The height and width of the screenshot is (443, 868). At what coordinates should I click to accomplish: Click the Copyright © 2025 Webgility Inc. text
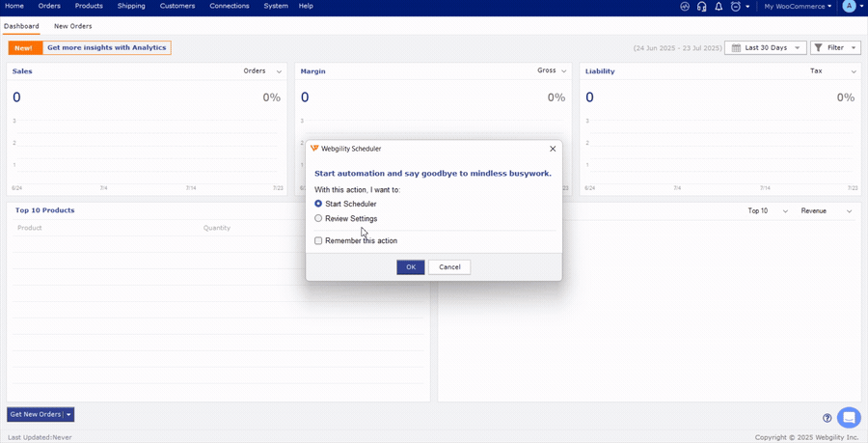tap(807, 437)
